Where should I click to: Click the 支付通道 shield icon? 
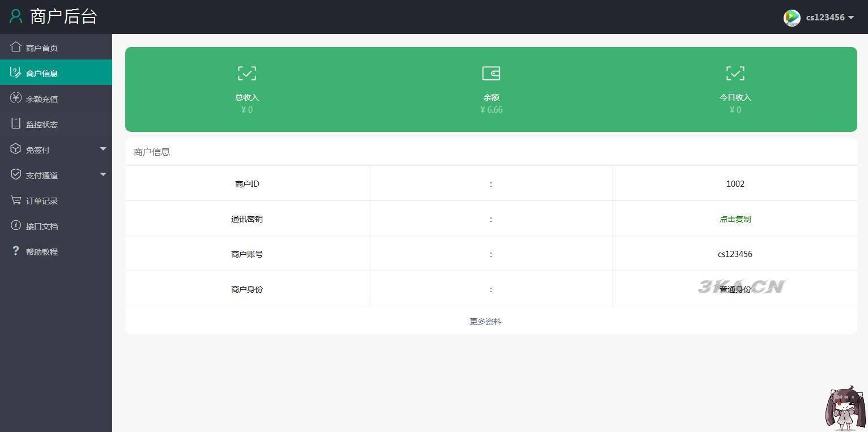(16, 174)
